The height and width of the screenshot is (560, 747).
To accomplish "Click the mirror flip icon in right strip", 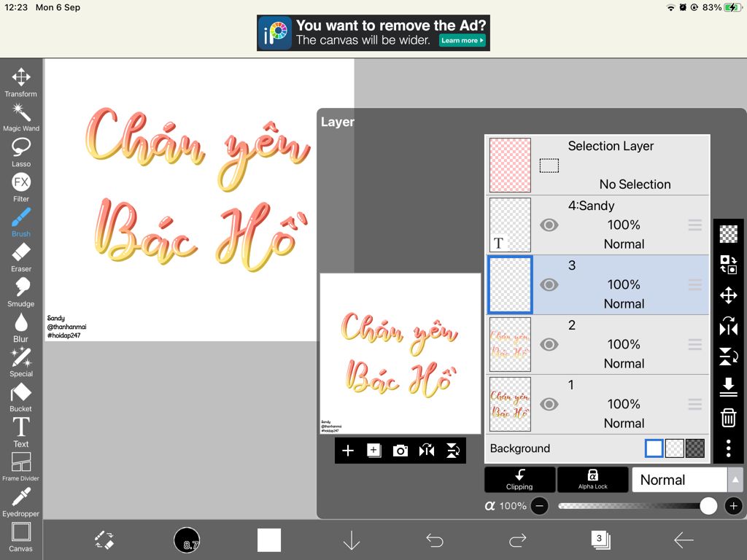I will tap(729, 326).
